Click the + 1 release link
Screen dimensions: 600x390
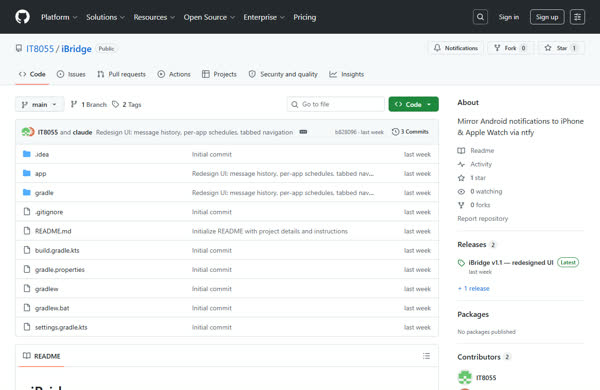coord(474,288)
